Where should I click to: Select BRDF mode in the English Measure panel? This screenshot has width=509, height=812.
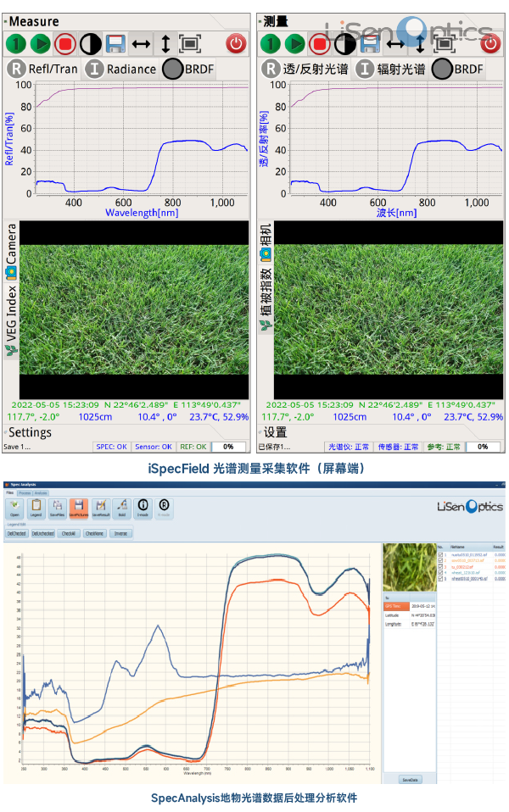click(x=188, y=69)
